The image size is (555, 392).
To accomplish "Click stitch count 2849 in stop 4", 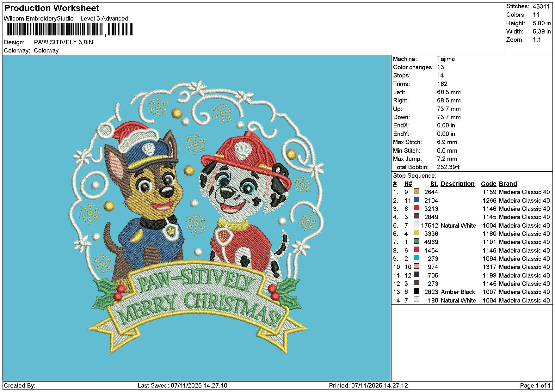I will click(x=431, y=217).
